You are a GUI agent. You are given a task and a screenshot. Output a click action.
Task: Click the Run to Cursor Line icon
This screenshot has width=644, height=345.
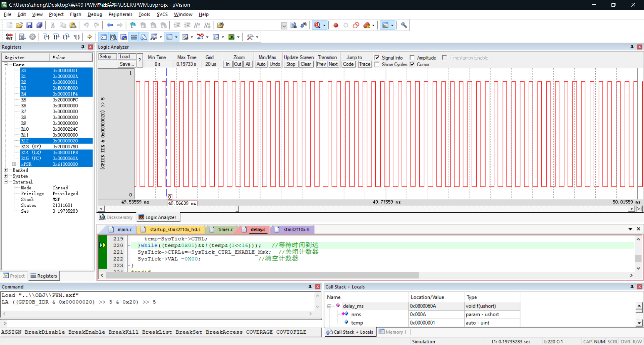point(77,37)
